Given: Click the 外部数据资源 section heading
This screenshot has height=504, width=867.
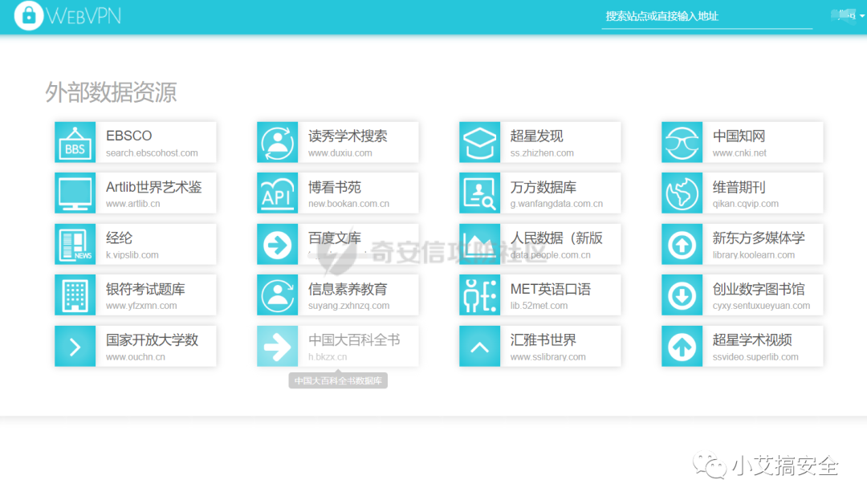Looking at the screenshot, I should [111, 91].
